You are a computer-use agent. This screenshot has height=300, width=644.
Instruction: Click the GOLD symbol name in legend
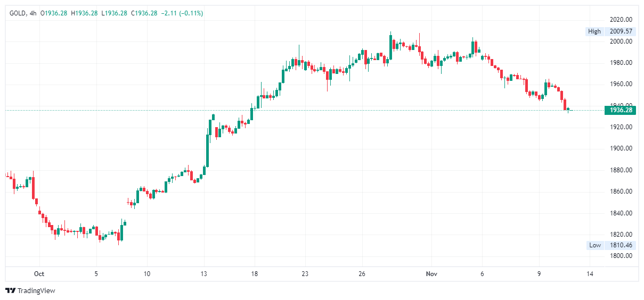click(18, 13)
